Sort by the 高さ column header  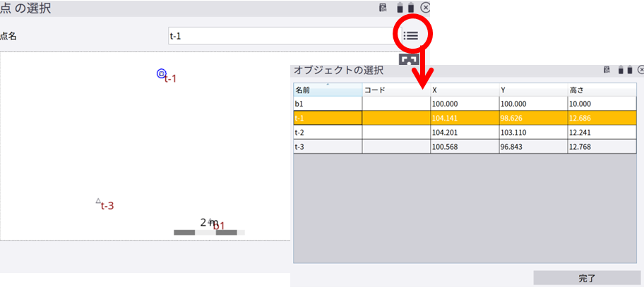[x=602, y=90]
